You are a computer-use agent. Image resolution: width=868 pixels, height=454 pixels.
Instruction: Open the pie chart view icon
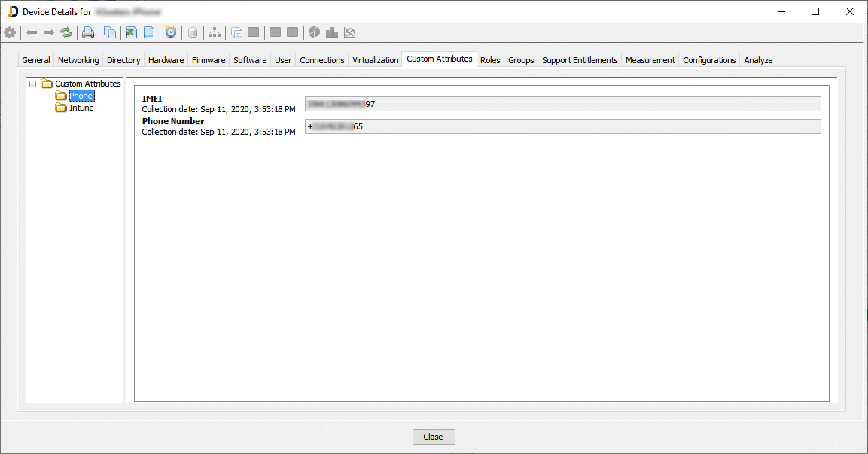314,32
